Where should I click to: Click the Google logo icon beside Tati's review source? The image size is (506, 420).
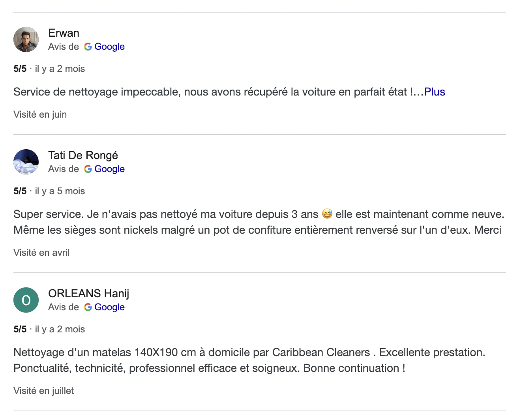coord(88,169)
